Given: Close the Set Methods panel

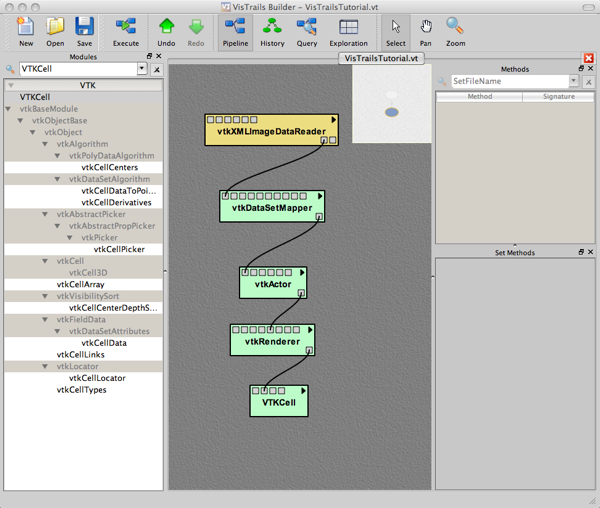Looking at the screenshot, I should [x=590, y=252].
